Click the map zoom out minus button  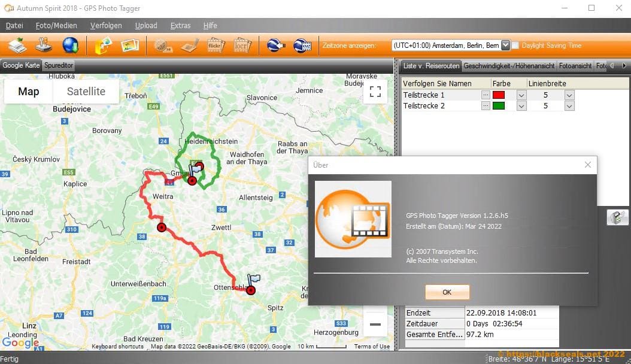click(375, 324)
